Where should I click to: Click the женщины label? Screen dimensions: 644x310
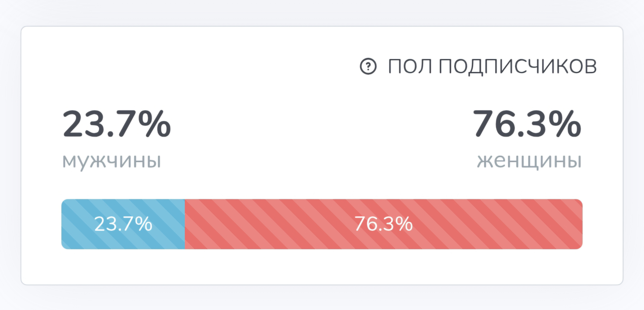pyautogui.click(x=530, y=161)
